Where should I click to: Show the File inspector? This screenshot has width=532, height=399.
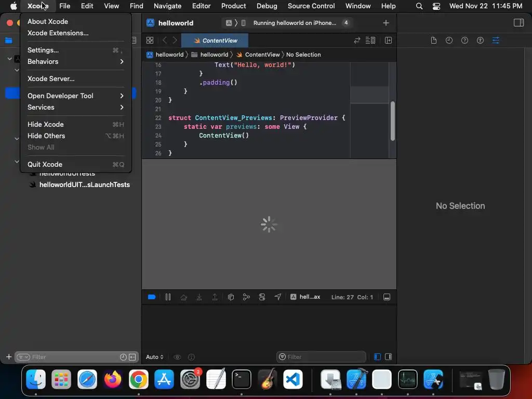[x=434, y=41]
